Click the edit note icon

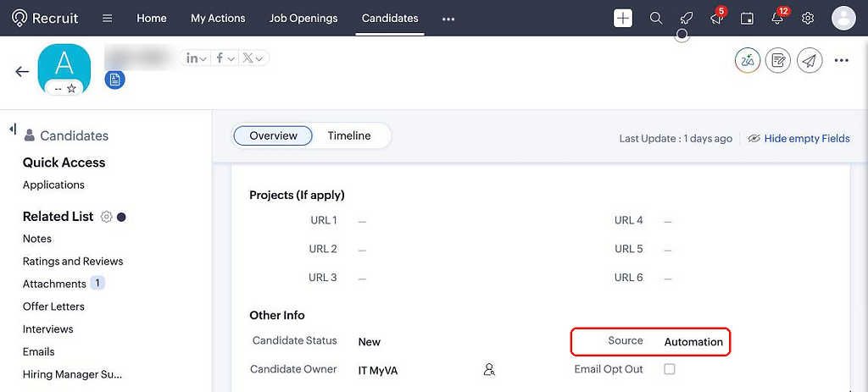pyautogui.click(x=778, y=60)
